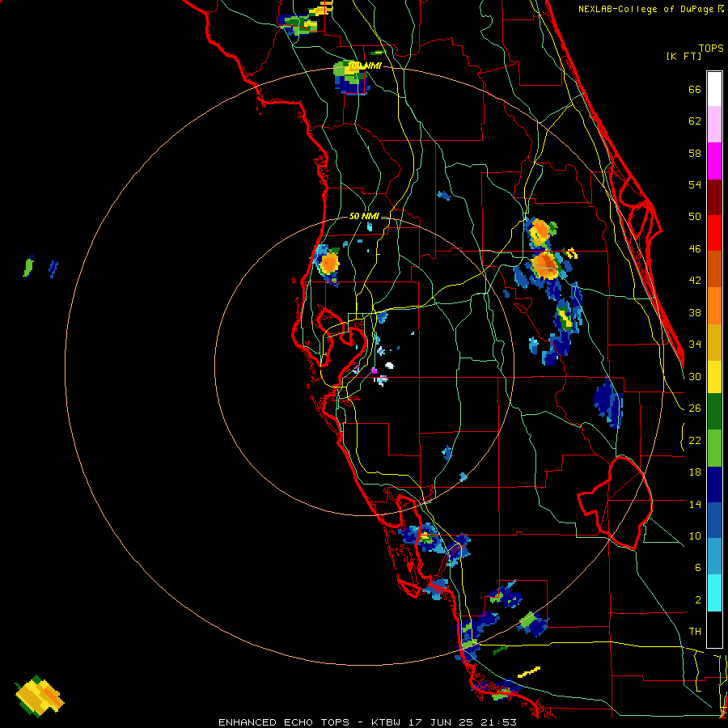Click the '50 NMI' range ring label
The height and width of the screenshot is (728, 728).
(364, 216)
